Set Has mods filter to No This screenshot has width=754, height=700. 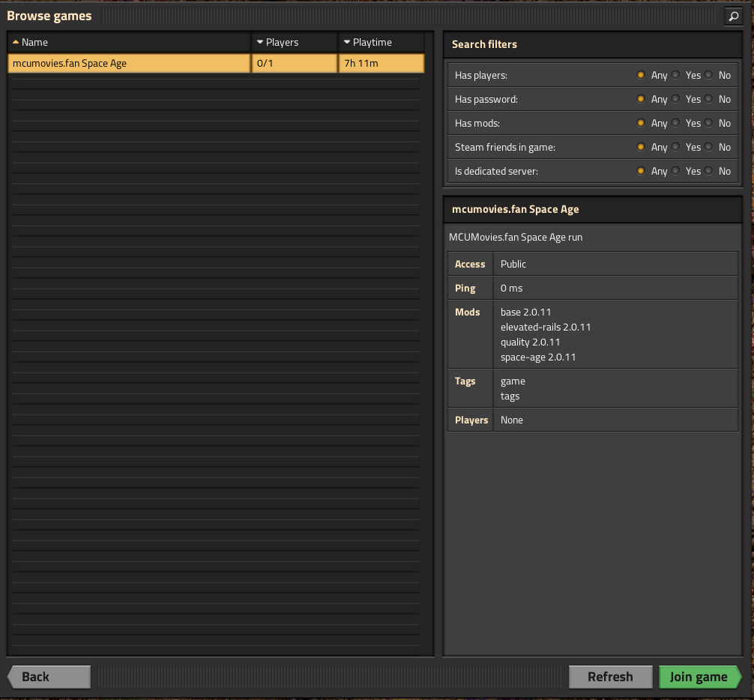click(709, 123)
